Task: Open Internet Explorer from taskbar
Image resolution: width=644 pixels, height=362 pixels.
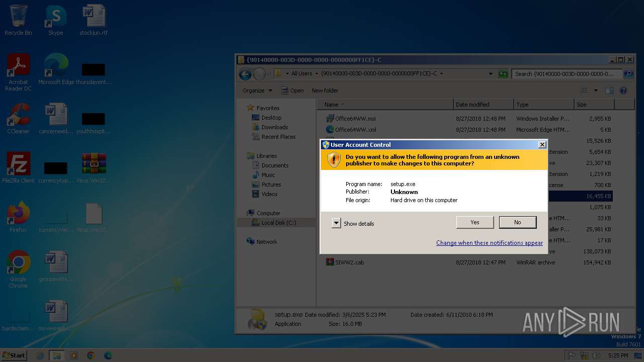Action: pos(40,355)
